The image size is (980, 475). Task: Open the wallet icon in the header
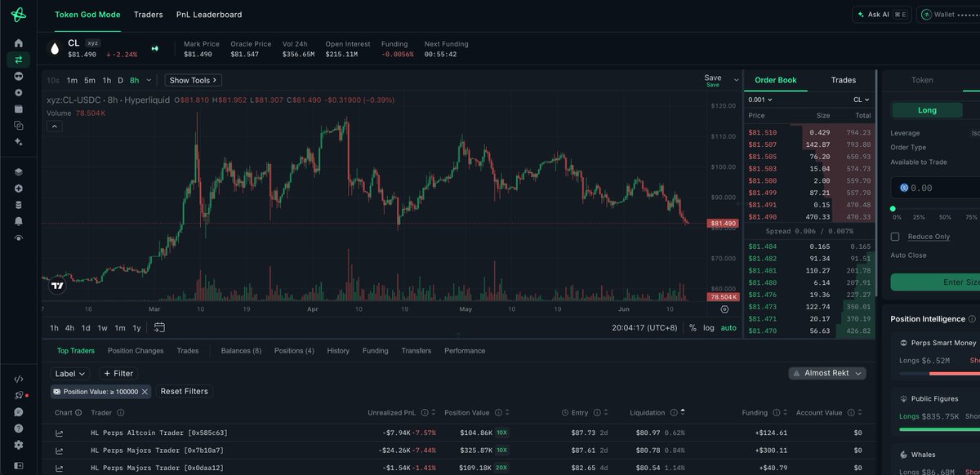[926, 15]
